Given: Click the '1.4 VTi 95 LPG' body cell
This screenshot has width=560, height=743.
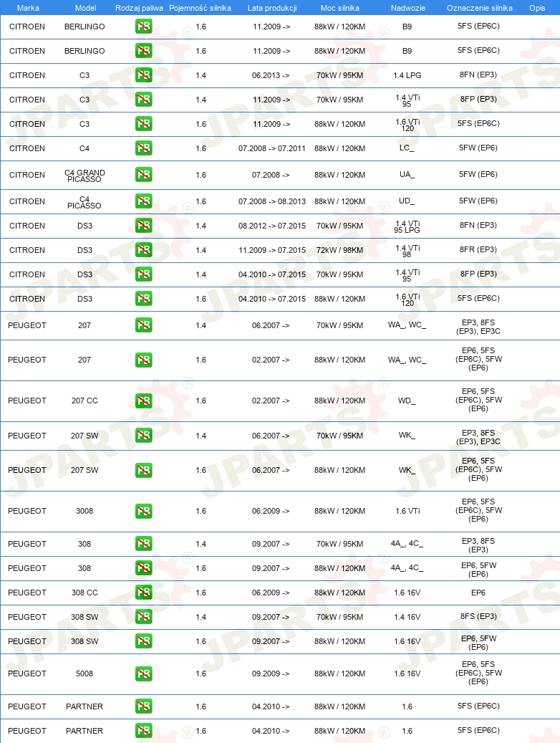Looking at the screenshot, I should pos(407,226).
